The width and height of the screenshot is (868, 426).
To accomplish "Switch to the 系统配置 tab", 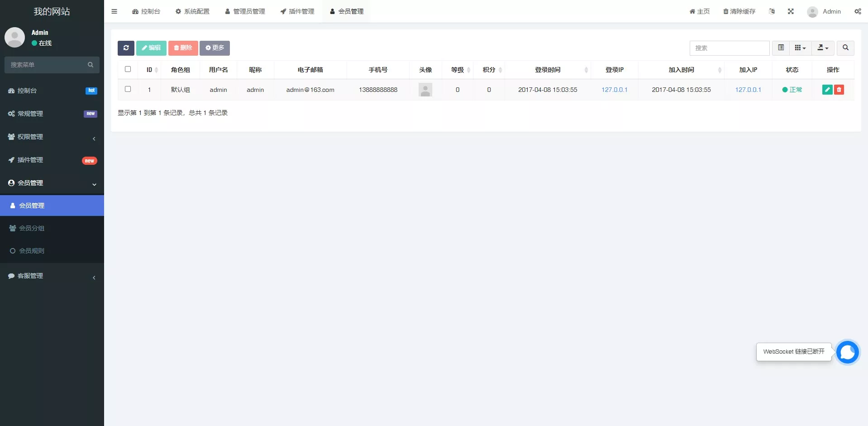I will [192, 11].
